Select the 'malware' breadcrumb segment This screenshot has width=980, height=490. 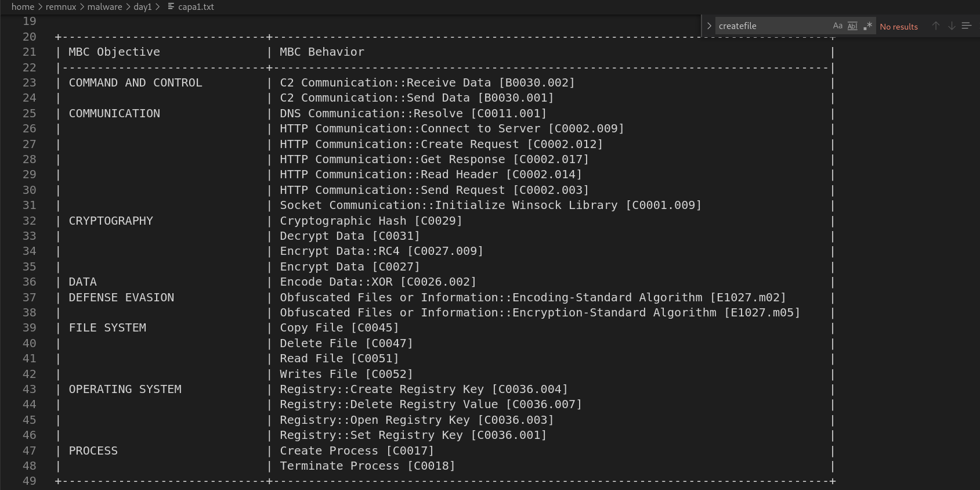(x=104, y=7)
